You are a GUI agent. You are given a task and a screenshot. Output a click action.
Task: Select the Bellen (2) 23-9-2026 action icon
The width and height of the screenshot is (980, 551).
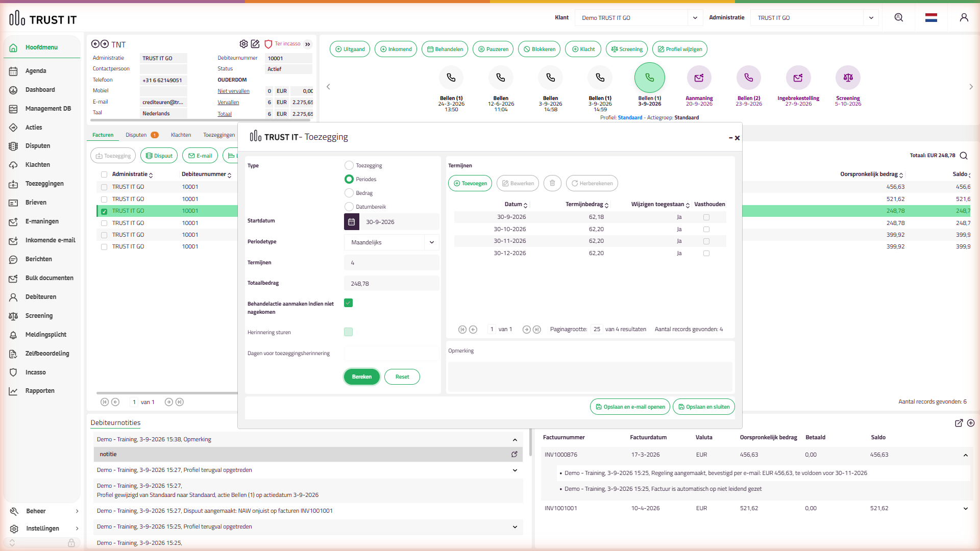(x=749, y=78)
